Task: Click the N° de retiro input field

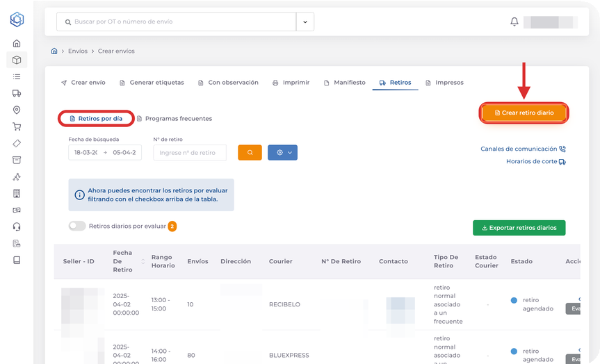Action: tap(190, 152)
